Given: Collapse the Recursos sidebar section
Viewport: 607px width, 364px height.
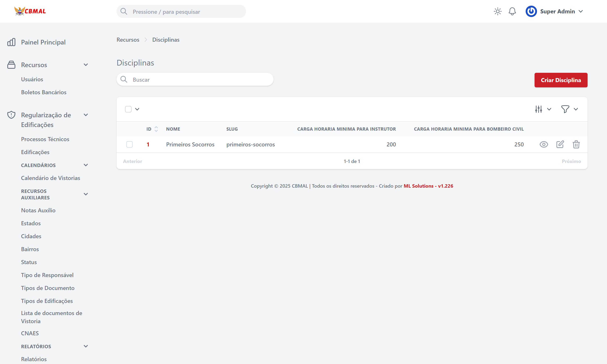Looking at the screenshot, I should point(86,65).
